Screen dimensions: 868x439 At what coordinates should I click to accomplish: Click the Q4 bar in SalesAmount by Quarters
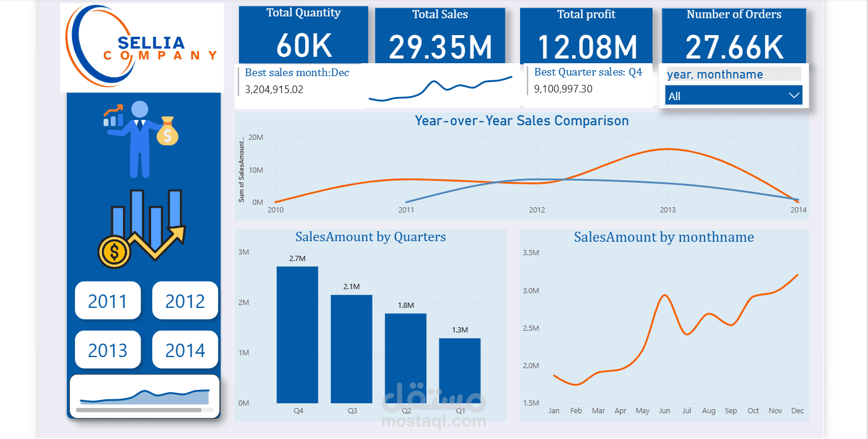tap(297, 335)
